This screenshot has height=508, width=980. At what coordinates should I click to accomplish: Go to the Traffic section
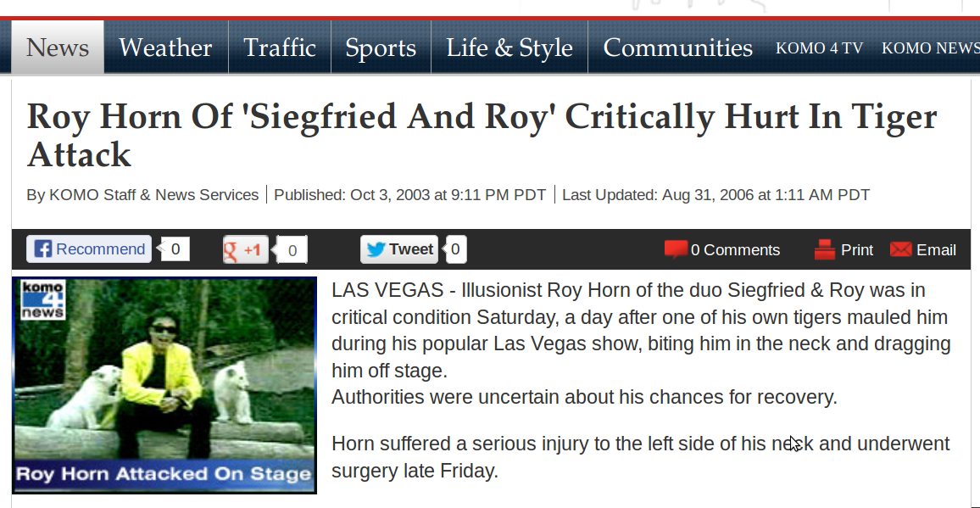(280, 47)
